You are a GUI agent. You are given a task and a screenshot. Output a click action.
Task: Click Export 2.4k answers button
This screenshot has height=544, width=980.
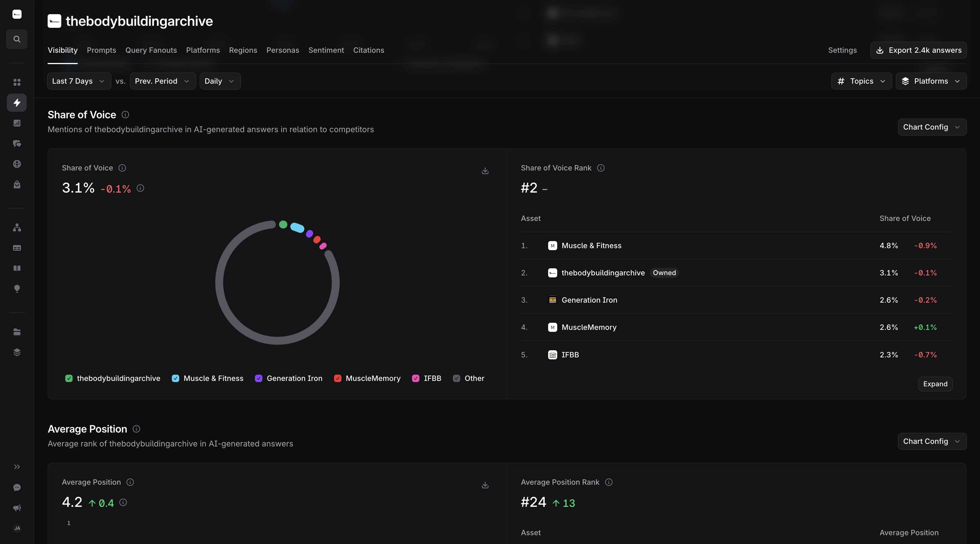coord(918,50)
